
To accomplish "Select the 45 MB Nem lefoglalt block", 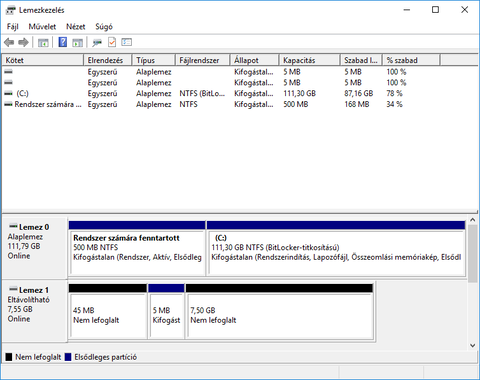I will [x=108, y=311].
